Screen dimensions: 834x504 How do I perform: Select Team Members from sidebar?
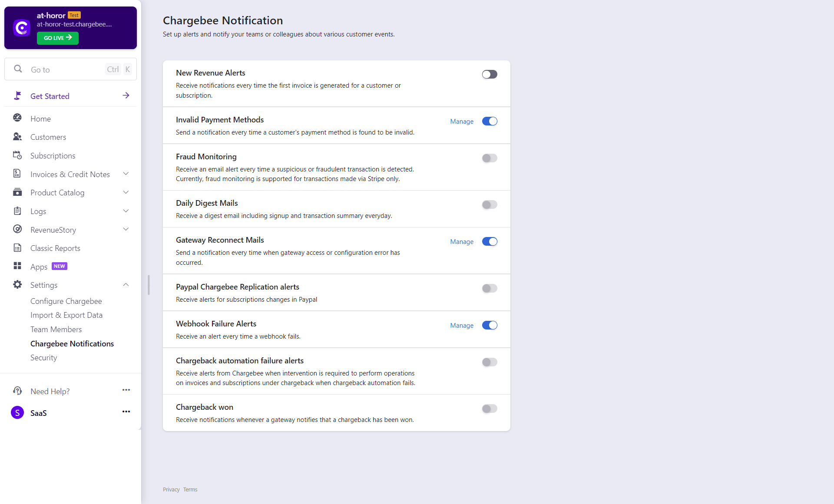click(x=56, y=329)
